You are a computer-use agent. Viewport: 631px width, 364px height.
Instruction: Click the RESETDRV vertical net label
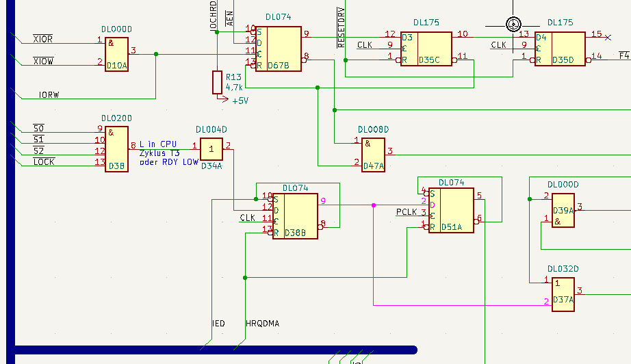(x=341, y=27)
